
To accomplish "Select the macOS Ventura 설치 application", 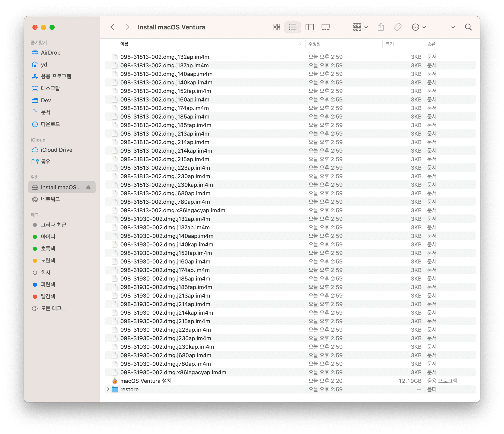I will coord(146,381).
